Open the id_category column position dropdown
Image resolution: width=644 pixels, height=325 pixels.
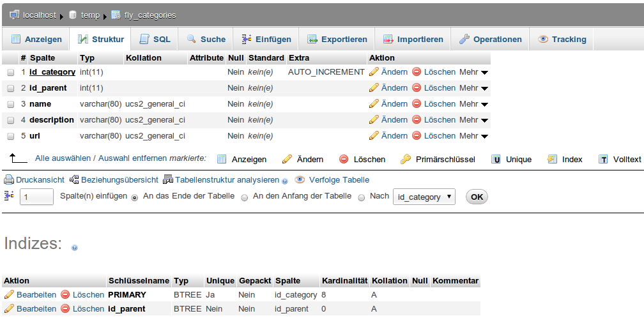[x=424, y=197]
